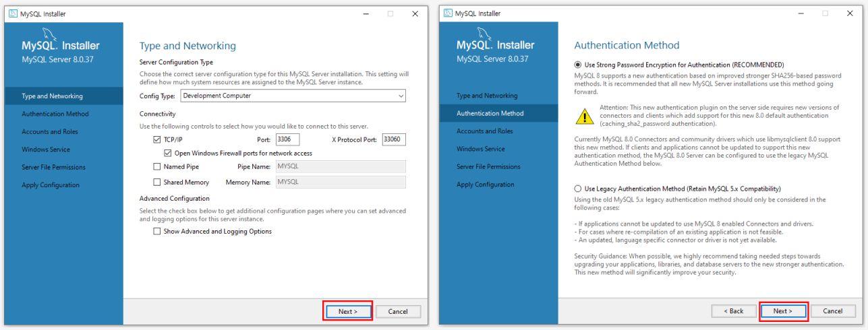Click Next in Type and Networking window
Screen dimensions: 868x330
348,311
